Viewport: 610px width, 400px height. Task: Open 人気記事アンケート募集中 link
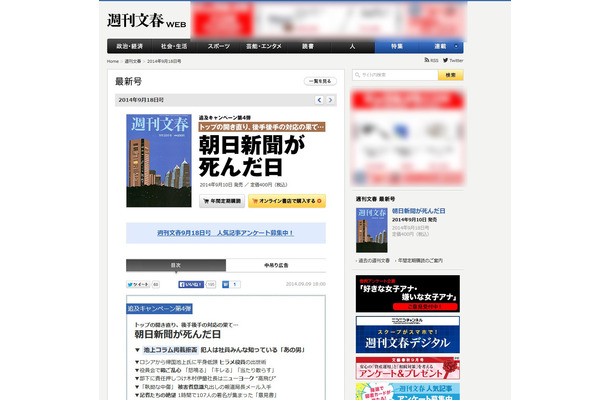[226, 233]
